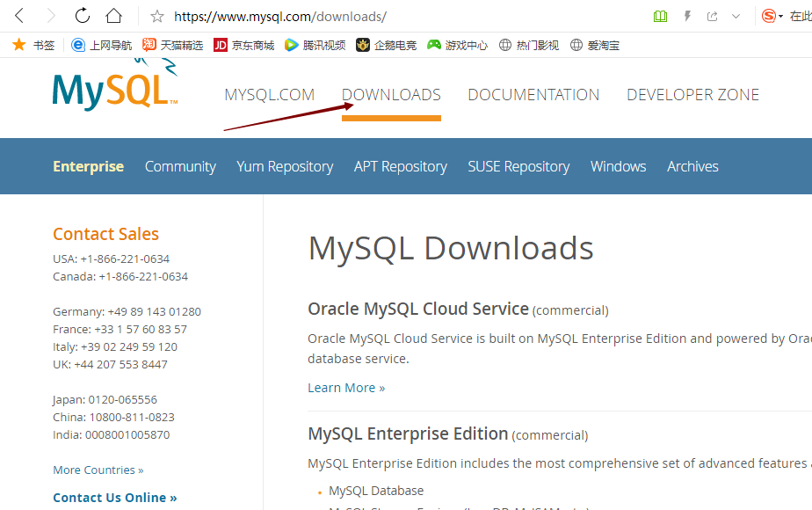
Task: Open the 爱淘宝 bookmark
Action: (x=594, y=45)
